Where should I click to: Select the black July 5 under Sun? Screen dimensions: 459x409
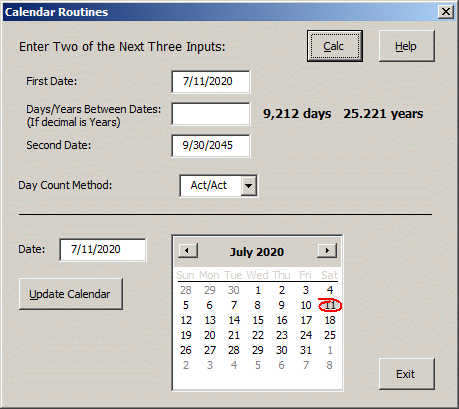point(186,305)
